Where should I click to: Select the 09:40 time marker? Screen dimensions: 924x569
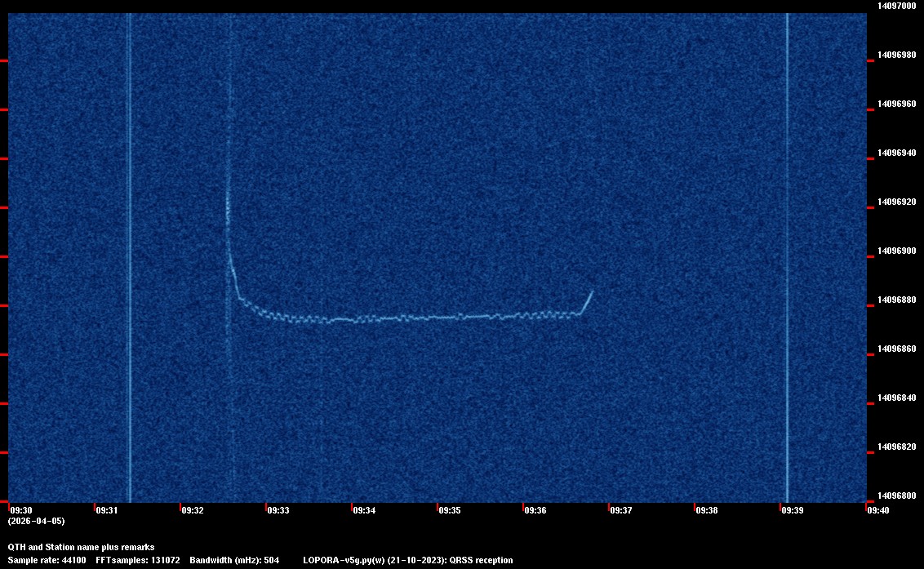877,510
